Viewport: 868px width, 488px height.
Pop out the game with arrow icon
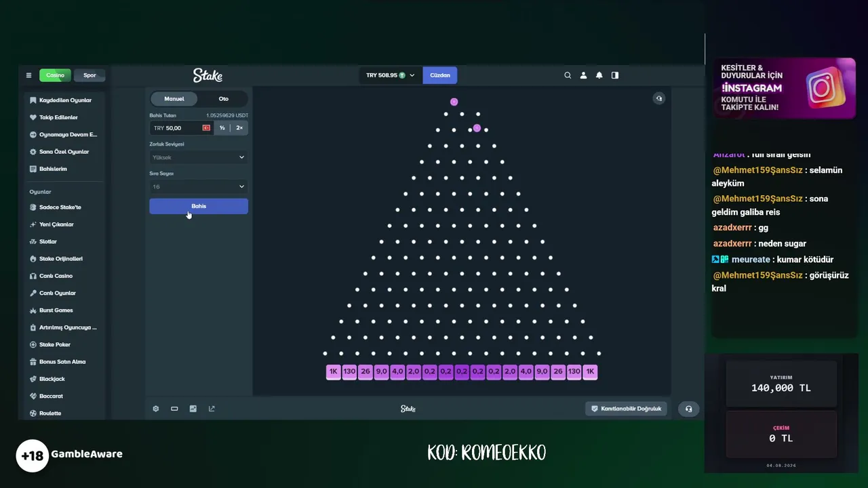[x=212, y=409]
